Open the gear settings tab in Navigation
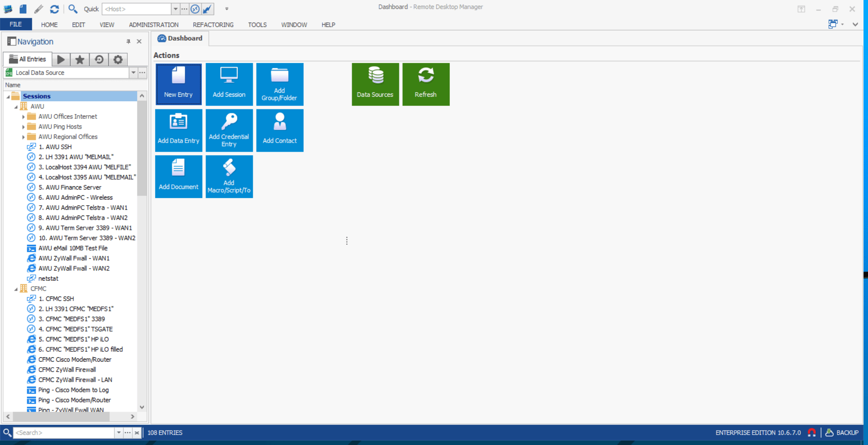868x445 pixels. [x=118, y=59]
